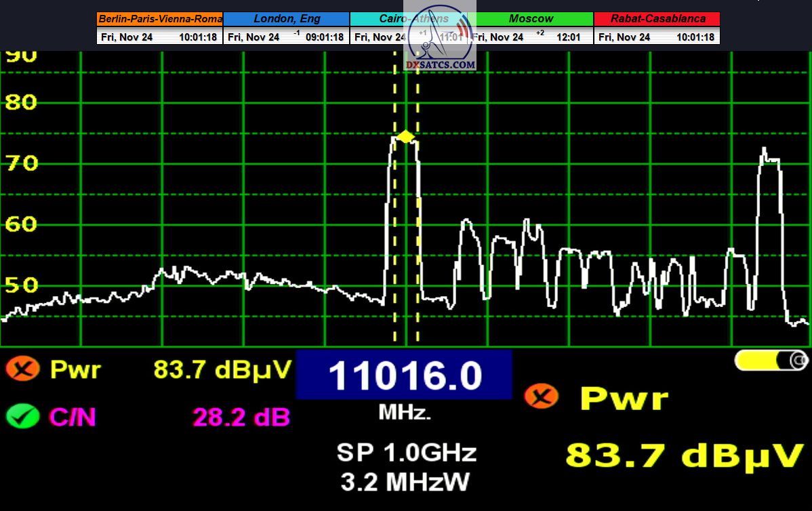
Task: Click the 11016.0 frequency field
Action: coord(404,375)
